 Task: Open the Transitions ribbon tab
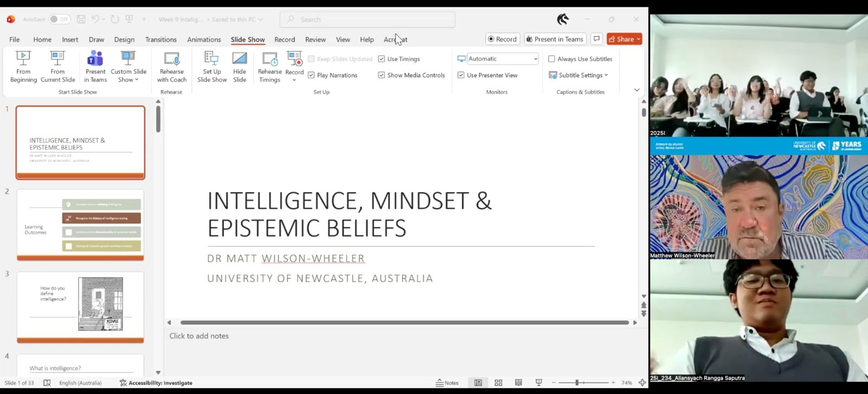pos(161,40)
